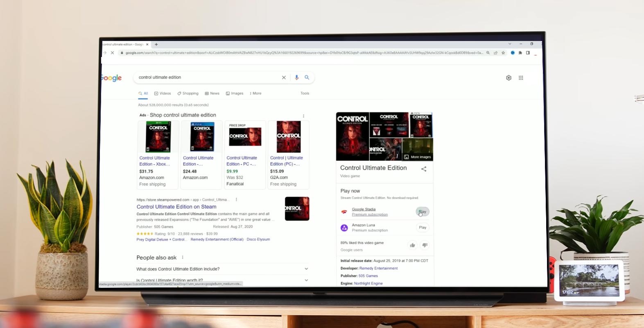644x328 pixels.
Task: Click the Google logo
Action: click(x=111, y=78)
